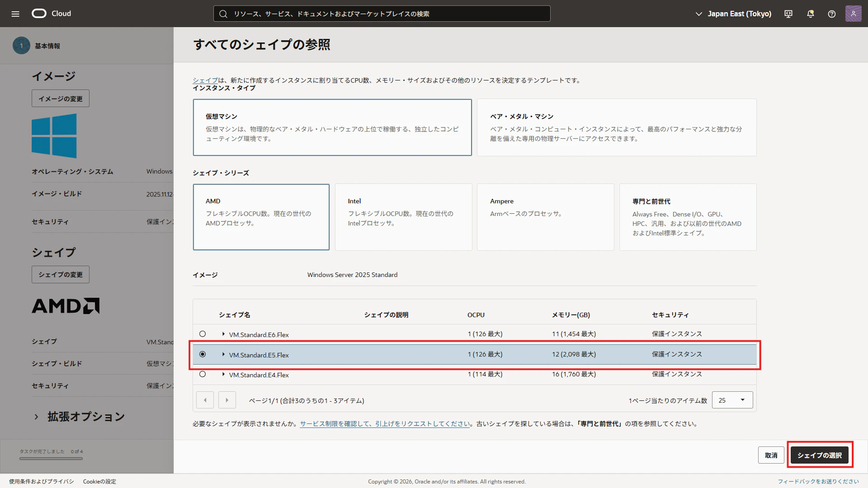The height and width of the screenshot is (488, 868).
Task: Go to next page arrow in shape table
Action: click(227, 400)
